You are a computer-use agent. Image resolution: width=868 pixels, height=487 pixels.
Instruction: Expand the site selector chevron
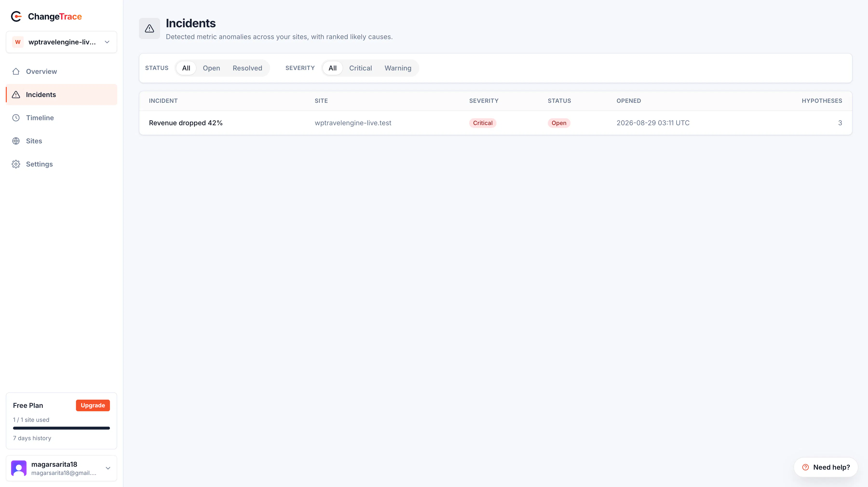click(x=107, y=42)
